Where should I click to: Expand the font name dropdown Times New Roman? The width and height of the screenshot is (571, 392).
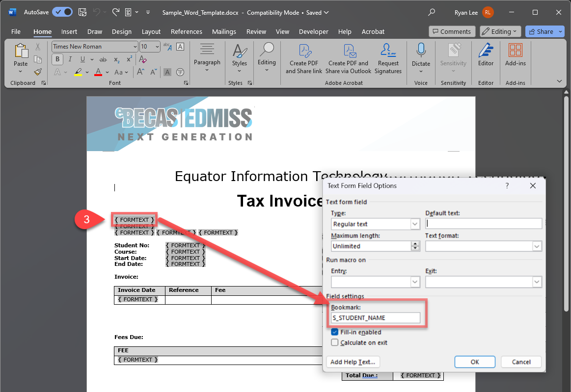[135, 47]
